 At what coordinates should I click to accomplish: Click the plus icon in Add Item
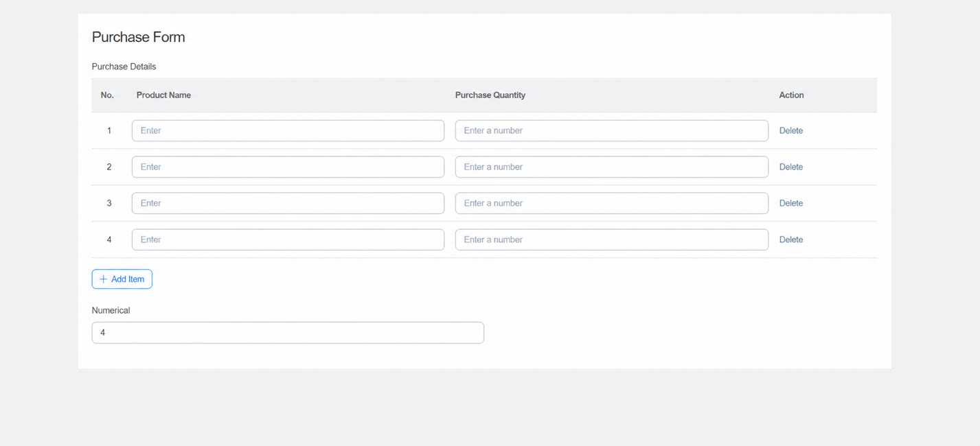pyautogui.click(x=103, y=279)
